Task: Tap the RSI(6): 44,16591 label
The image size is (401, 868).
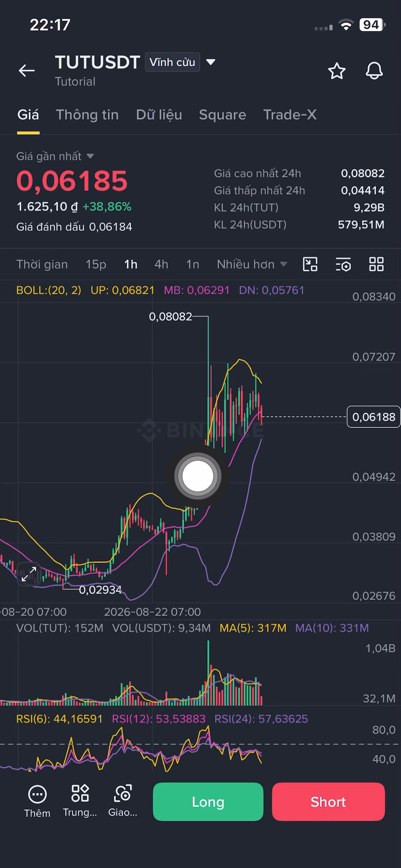Action: click(x=60, y=719)
